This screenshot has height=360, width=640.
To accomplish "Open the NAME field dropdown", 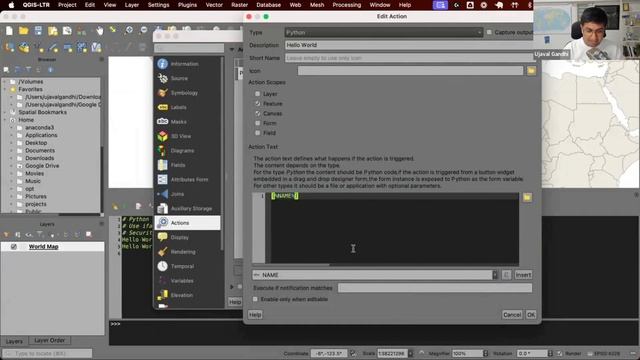I will [375, 275].
